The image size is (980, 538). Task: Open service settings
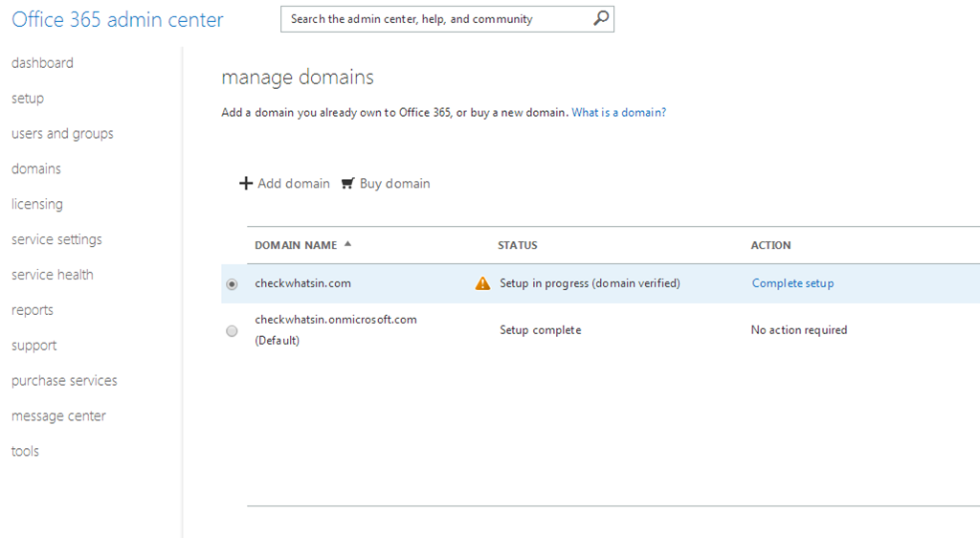pyautogui.click(x=56, y=239)
